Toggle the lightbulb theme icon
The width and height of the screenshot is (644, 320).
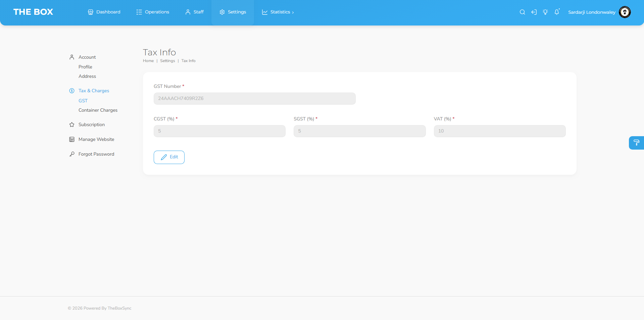pos(545,12)
